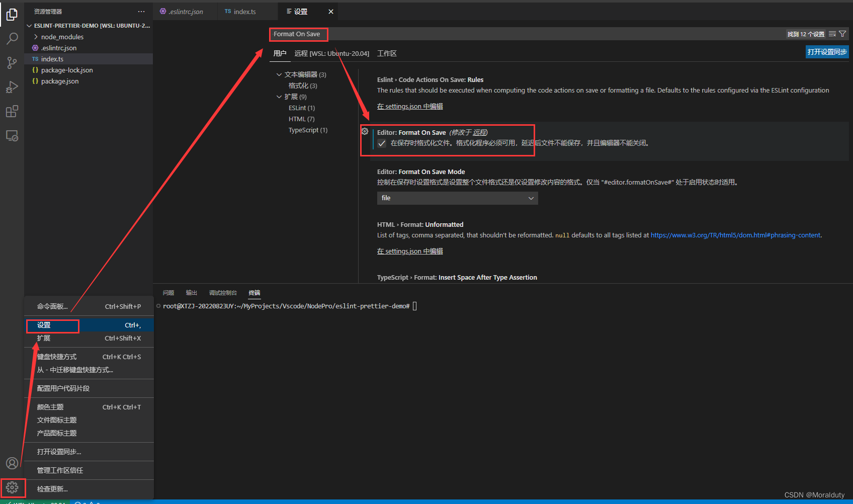The height and width of the screenshot is (504, 853).
Task: Open the Extensions view
Action: [12, 111]
